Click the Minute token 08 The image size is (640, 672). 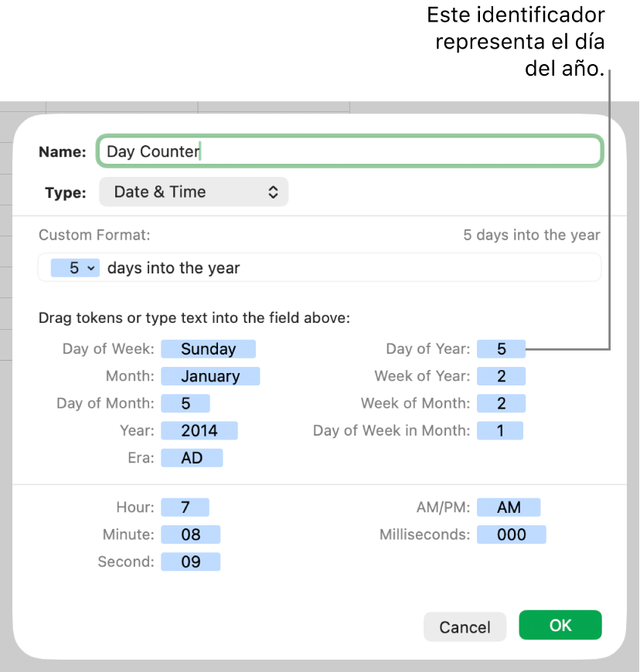(x=191, y=535)
